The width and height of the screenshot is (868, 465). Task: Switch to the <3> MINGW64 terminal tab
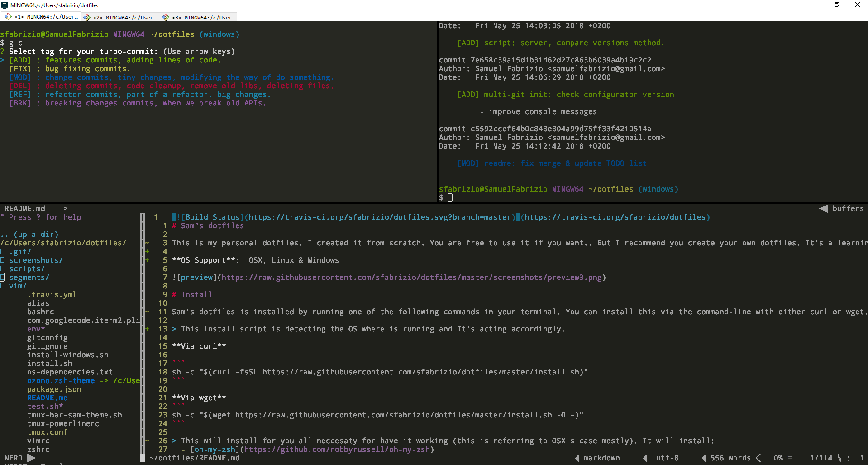pyautogui.click(x=199, y=17)
